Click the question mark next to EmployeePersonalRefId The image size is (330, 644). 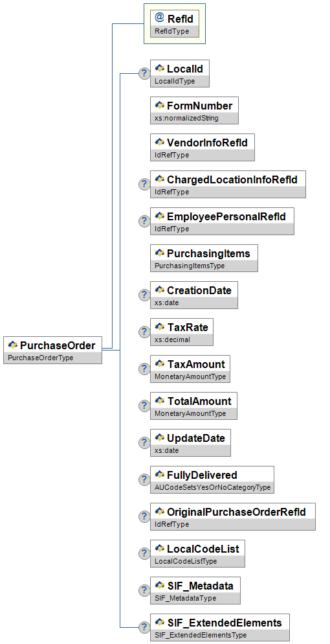coord(144,221)
